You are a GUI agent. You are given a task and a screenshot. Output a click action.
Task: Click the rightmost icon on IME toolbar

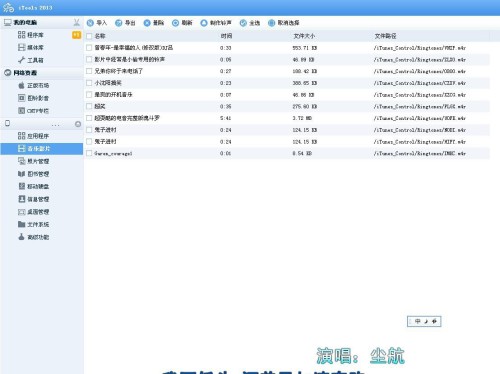point(434,321)
